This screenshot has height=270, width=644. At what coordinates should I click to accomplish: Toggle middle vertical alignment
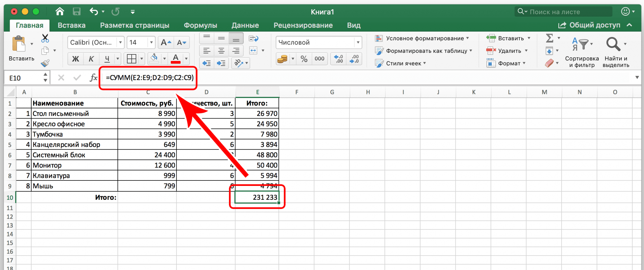221,38
